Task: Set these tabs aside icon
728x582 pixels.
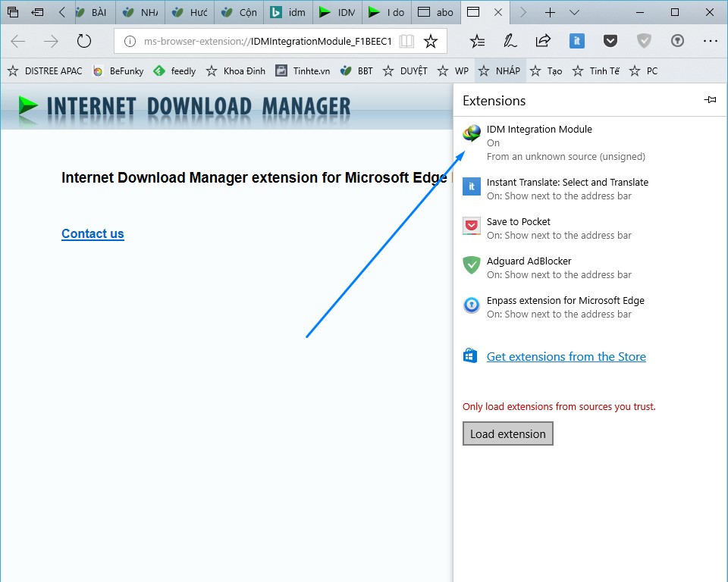Action: (x=37, y=12)
